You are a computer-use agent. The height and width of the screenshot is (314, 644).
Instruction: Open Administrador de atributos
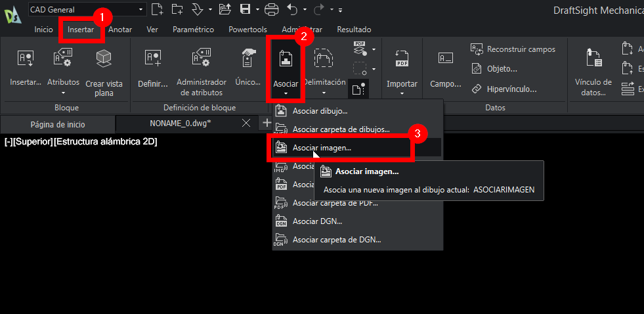(x=201, y=60)
